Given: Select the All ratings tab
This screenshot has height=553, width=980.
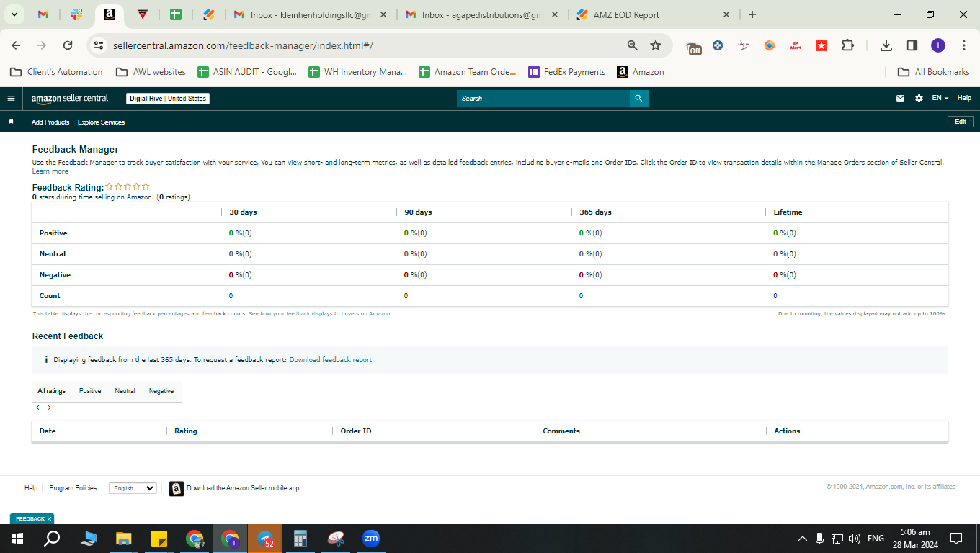Looking at the screenshot, I should (52, 391).
